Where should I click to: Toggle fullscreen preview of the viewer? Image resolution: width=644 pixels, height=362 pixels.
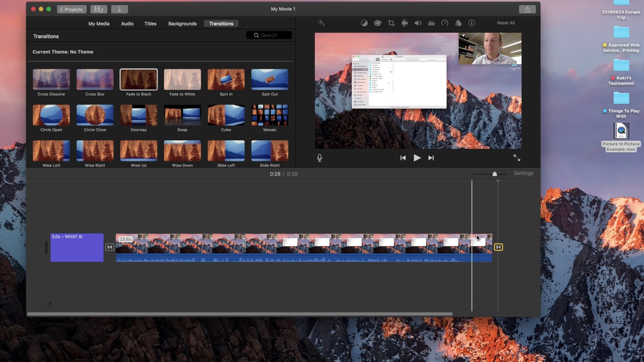[x=517, y=157]
